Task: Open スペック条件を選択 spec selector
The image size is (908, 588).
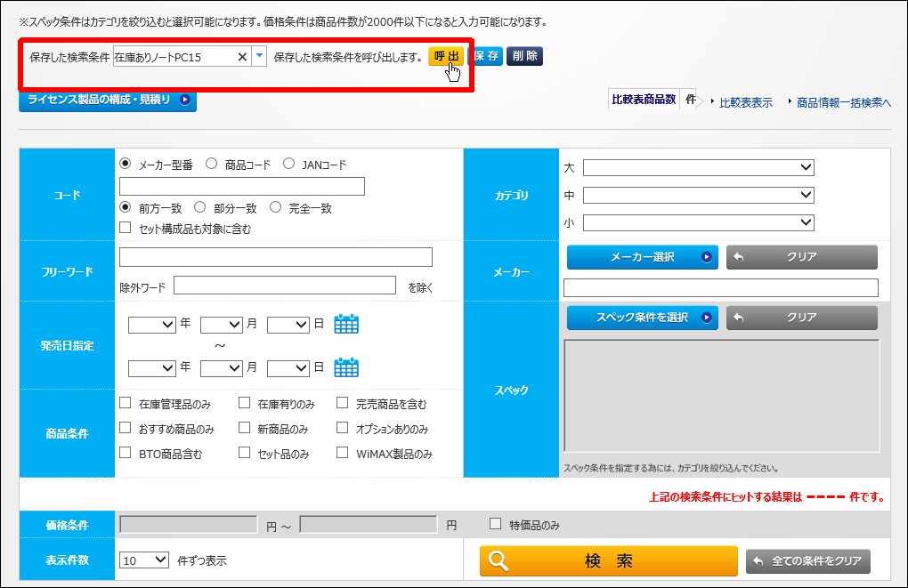Action: coord(642,318)
